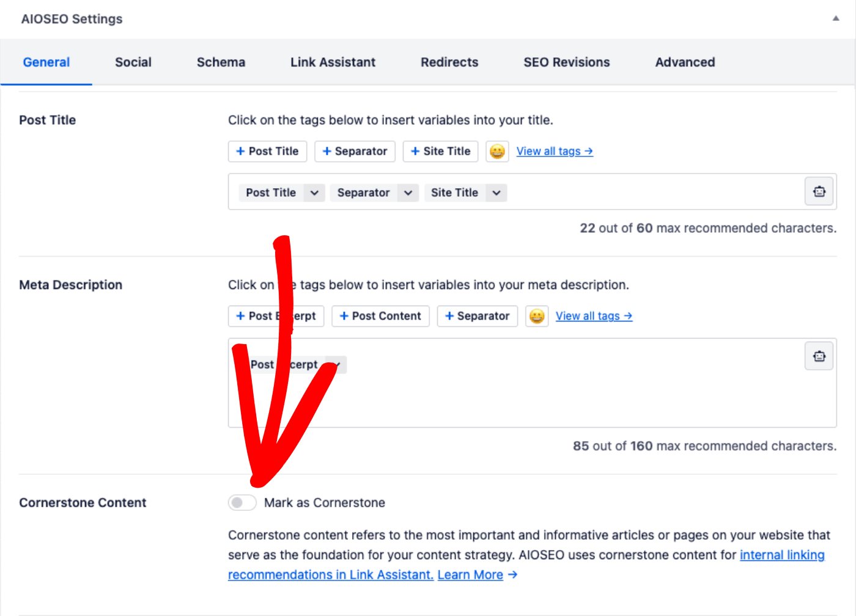Switch to the SEO Revisions tab
856x616 pixels.
tap(567, 62)
